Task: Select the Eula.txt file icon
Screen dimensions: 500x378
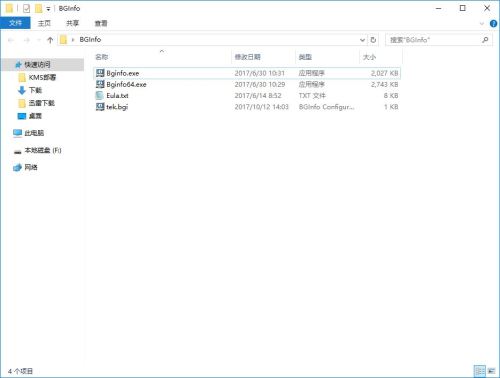Action: [100, 95]
